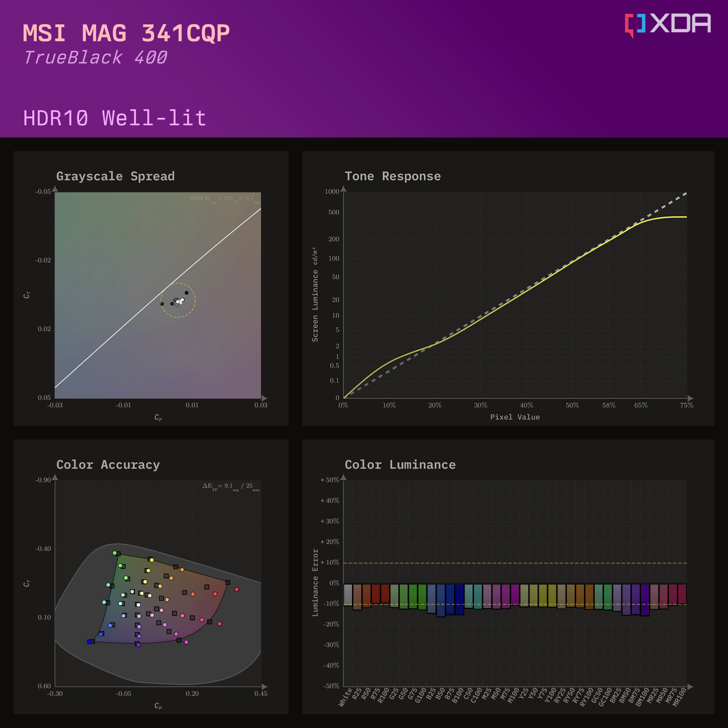The image size is (728, 728).
Task: Click the MSI MAG 341CQP heading
Action: (126, 33)
